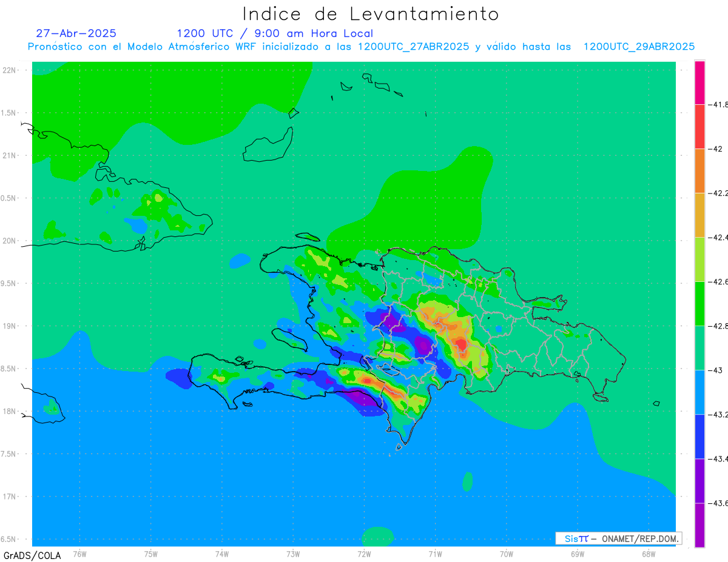
Task: Pick the red swatch between -41.8 and -42
Action: pos(700,126)
